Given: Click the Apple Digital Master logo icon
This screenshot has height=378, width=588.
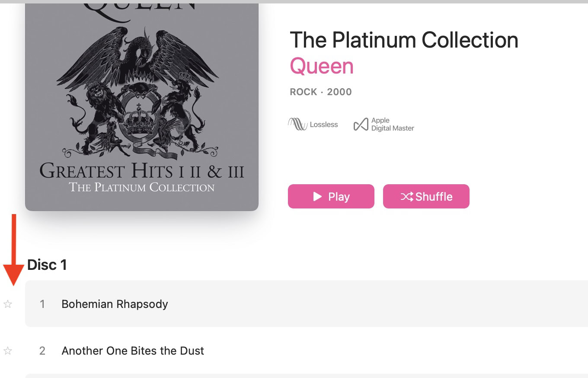Looking at the screenshot, I should click(x=361, y=125).
